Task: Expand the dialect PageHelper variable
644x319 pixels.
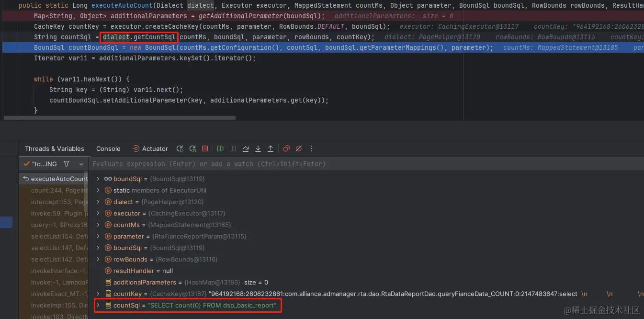Action: 98,202
